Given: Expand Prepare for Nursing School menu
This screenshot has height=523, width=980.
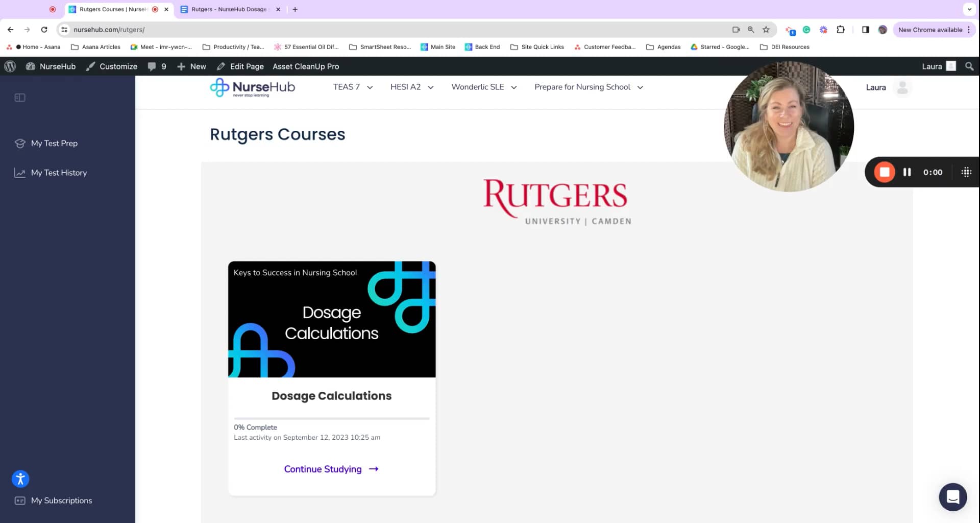Looking at the screenshot, I should click(588, 87).
